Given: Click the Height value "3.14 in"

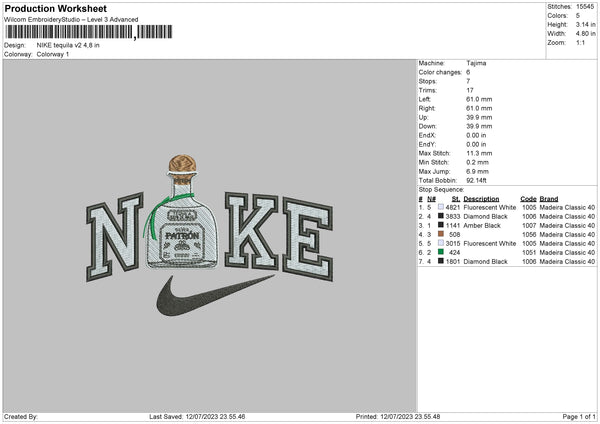Looking at the screenshot, I should tap(585, 24).
